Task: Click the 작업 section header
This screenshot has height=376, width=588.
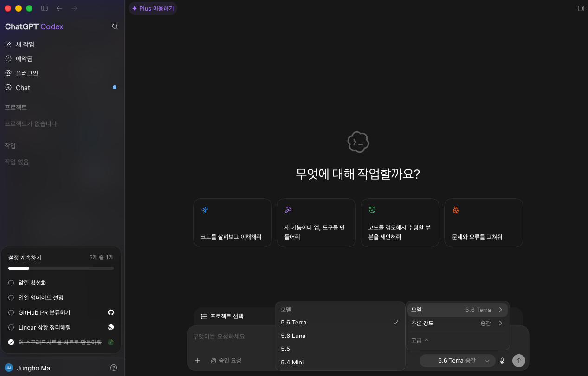Action: pos(10,146)
